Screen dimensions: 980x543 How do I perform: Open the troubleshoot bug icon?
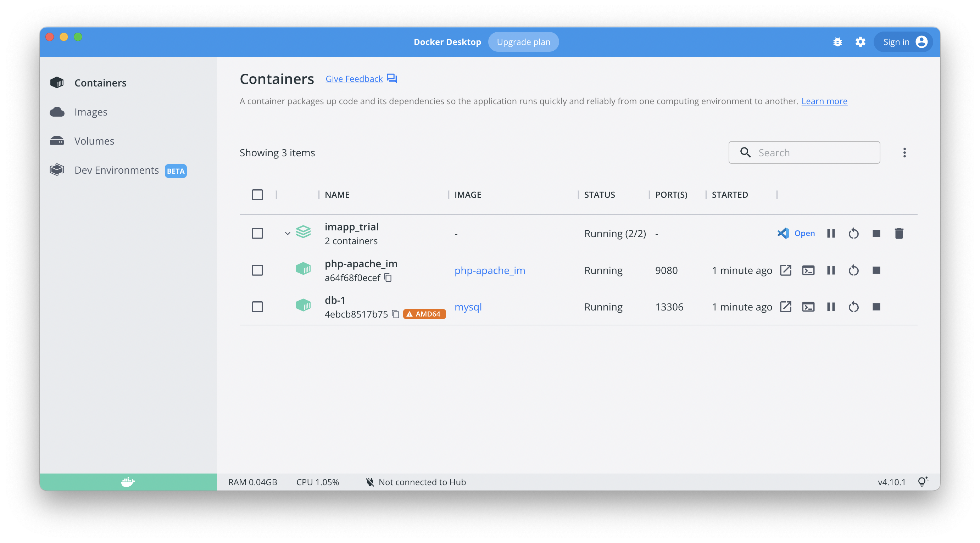click(x=837, y=42)
